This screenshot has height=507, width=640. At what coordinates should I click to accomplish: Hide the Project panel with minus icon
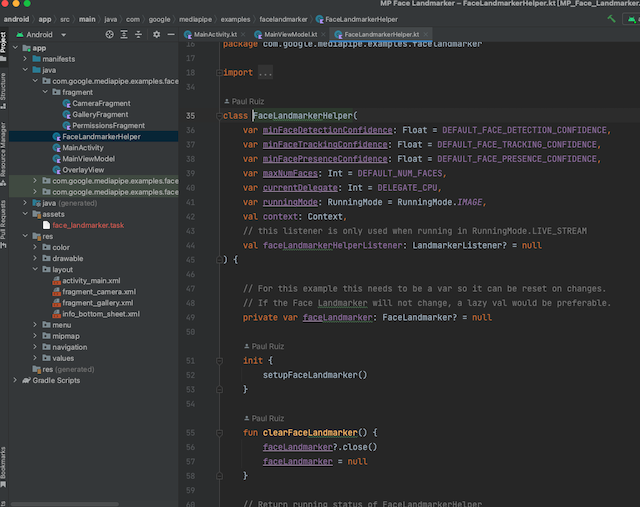(169, 34)
